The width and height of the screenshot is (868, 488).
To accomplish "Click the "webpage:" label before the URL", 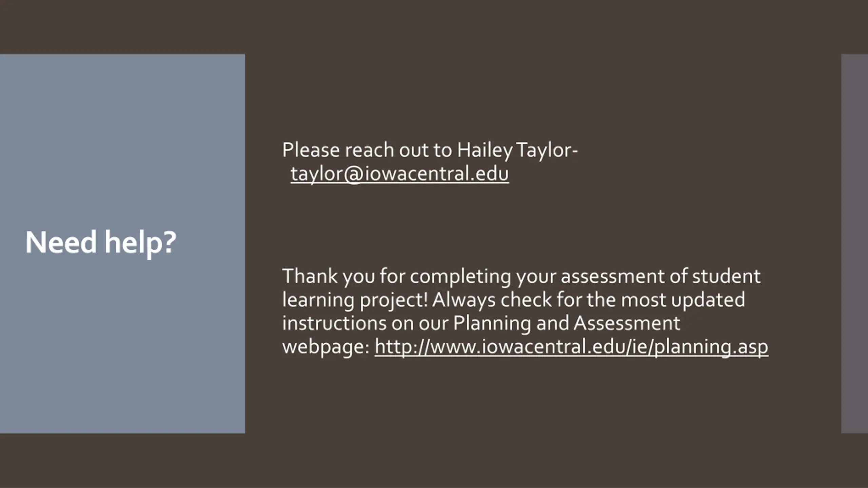I will 326,347.
